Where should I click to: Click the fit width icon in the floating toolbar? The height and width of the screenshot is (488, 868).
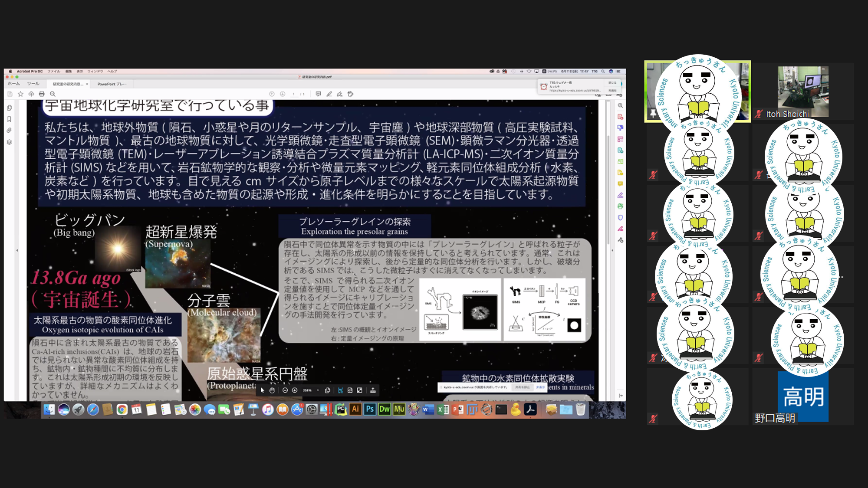coord(340,390)
